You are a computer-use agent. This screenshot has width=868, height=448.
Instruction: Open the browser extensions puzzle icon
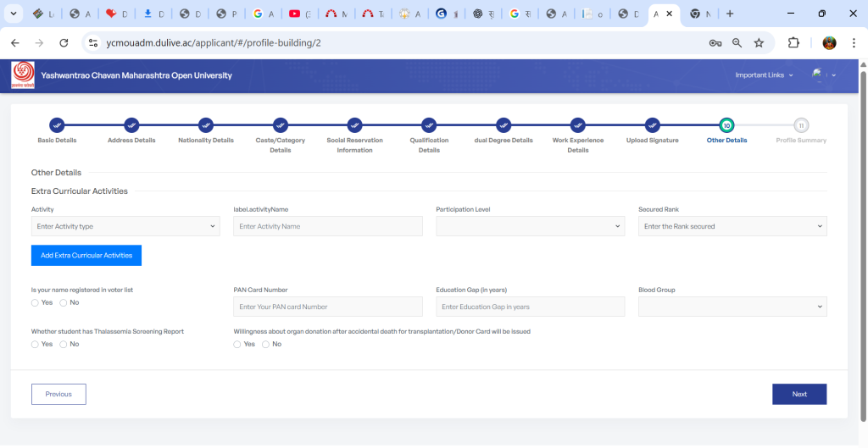pyautogui.click(x=793, y=42)
